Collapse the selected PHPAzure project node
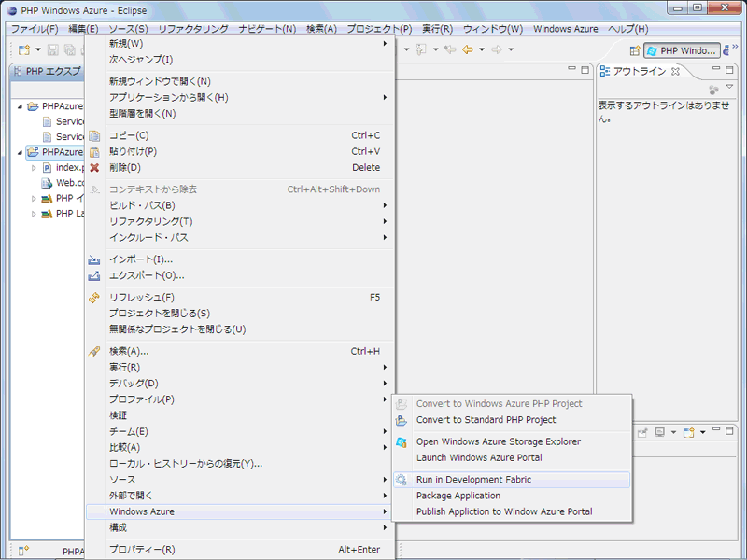 pyautogui.click(x=20, y=152)
